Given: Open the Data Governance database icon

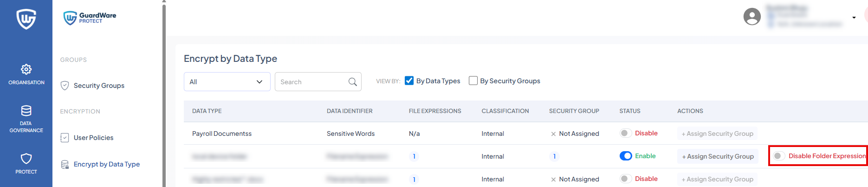Looking at the screenshot, I should point(26,111).
